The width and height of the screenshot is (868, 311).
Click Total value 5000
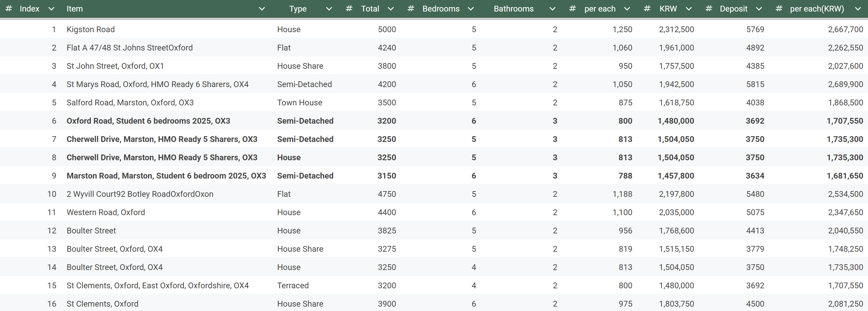pos(387,29)
